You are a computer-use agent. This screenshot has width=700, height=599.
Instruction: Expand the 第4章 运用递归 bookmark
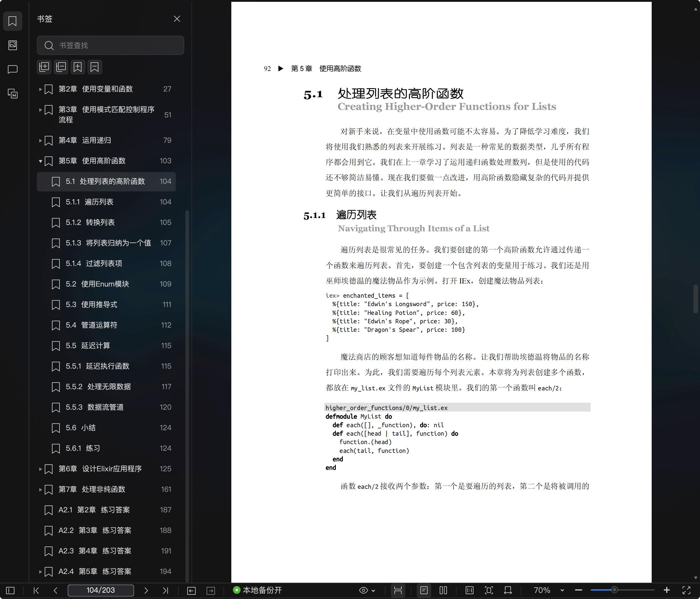point(40,141)
